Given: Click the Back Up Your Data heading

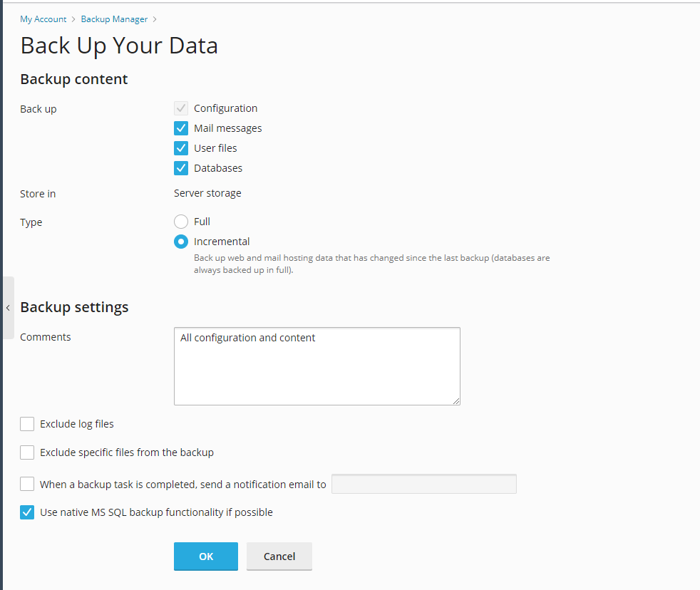Looking at the screenshot, I should click(119, 46).
